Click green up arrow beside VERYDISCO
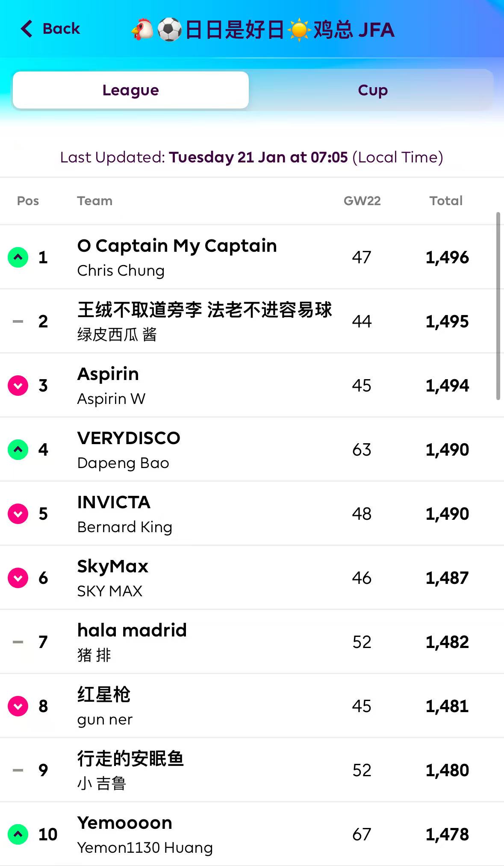This screenshot has height=866, width=504. (x=18, y=450)
